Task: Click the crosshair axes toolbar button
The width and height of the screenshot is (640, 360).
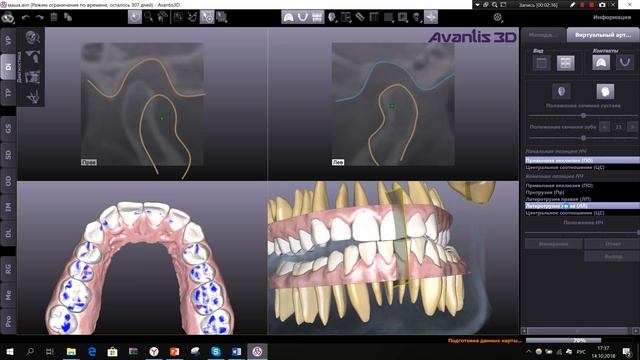Action: point(431,17)
